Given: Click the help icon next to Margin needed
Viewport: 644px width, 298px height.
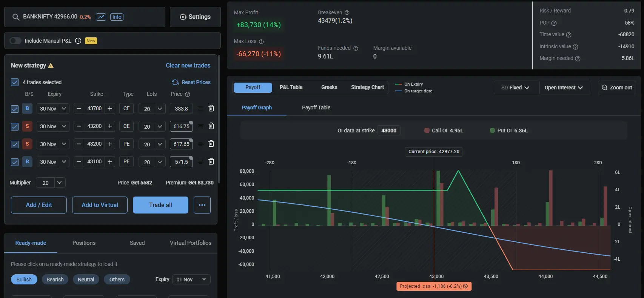Looking at the screenshot, I should point(578,58).
